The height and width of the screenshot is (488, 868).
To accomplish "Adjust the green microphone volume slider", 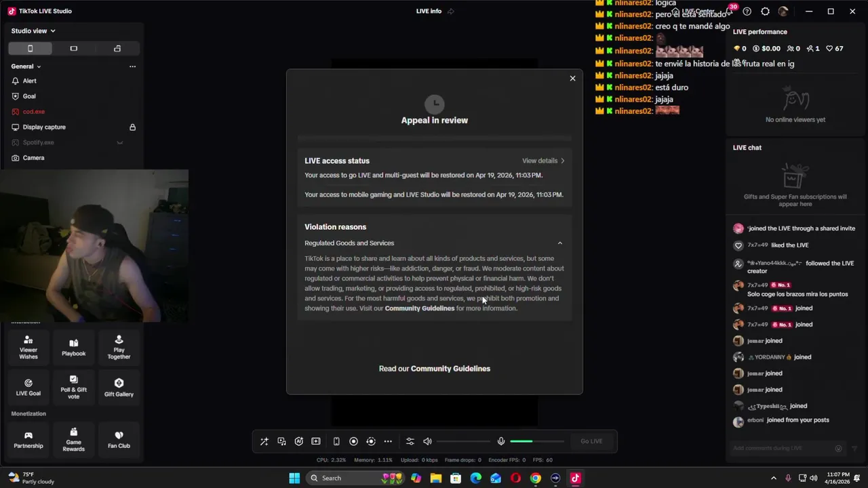I will pos(537,441).
